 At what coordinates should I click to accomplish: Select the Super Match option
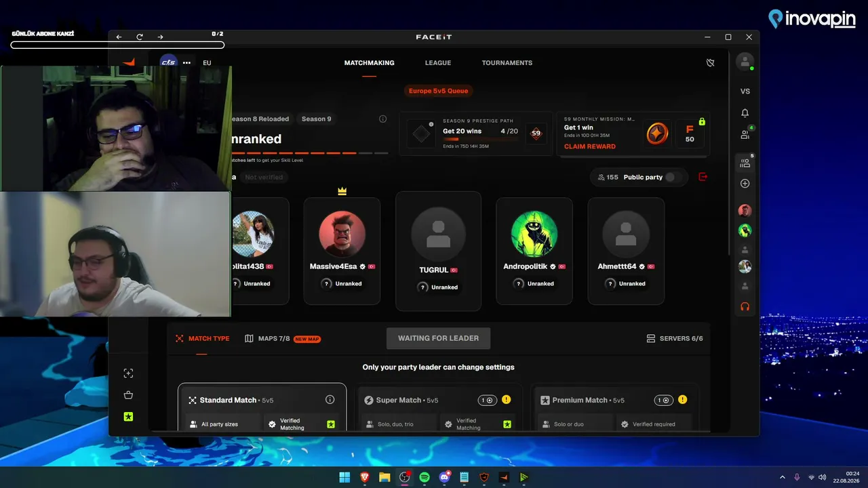439,407
